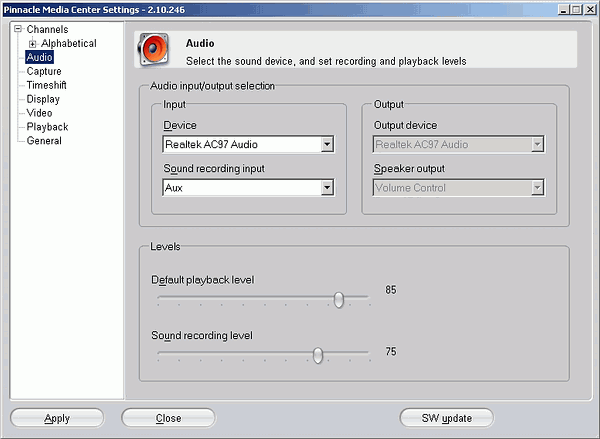The width and height of the screenshot is (600, 439).
Task: Click the disabled Output device dropdown
Action: point(459,144)
